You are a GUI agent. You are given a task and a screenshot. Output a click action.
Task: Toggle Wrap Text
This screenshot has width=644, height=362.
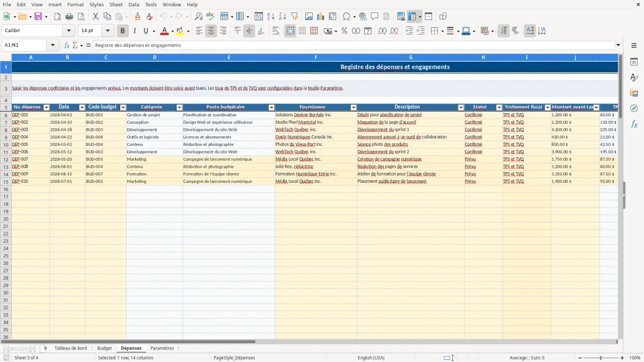click(x=276, y=31)
